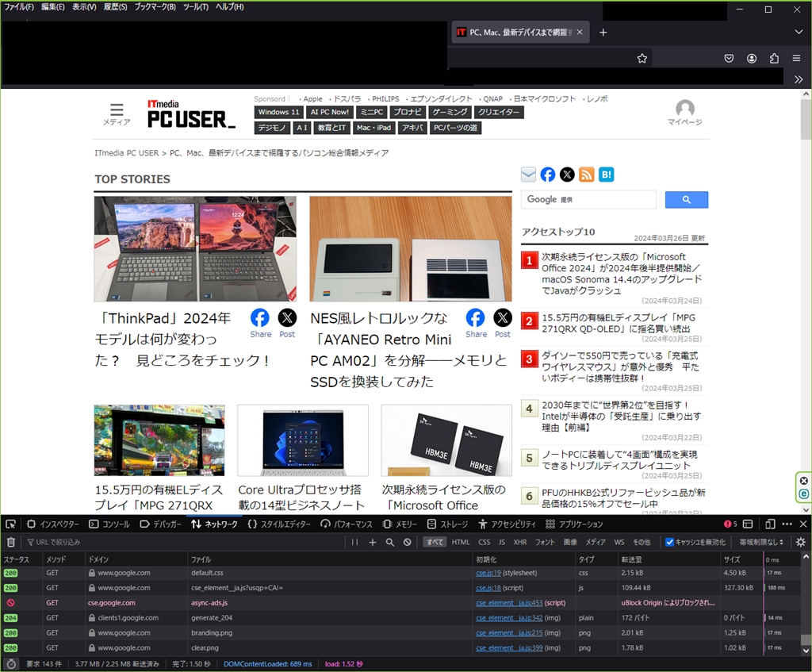Open the メディア hamburger menu on site
The height and width of the screenshot is (672, 812).
pos(117,114)
